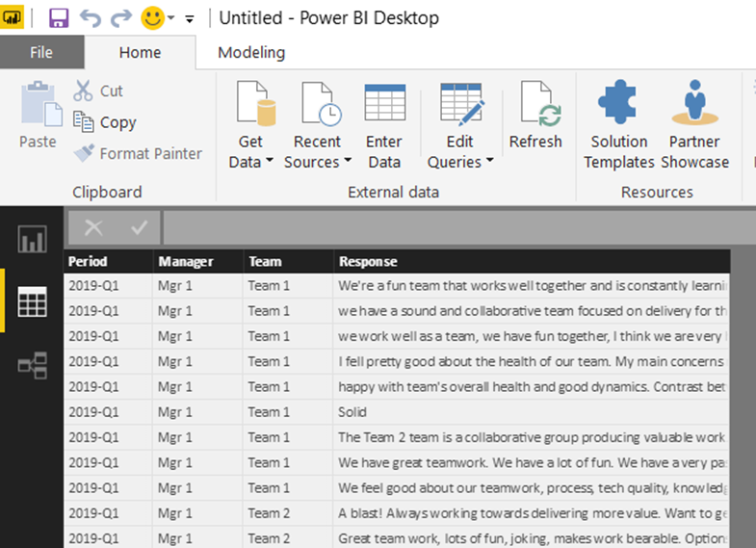Switch to the Home ribbon tab

click(140, 52)
